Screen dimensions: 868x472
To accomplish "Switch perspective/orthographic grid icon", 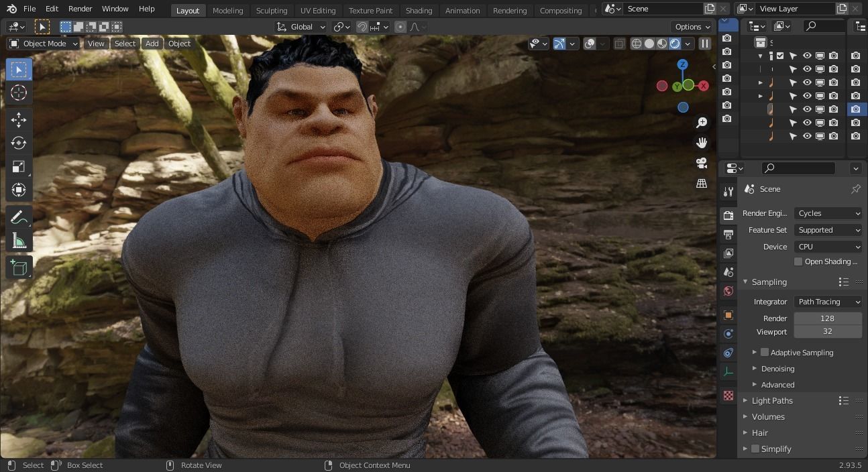I will (x=702, y=183).
